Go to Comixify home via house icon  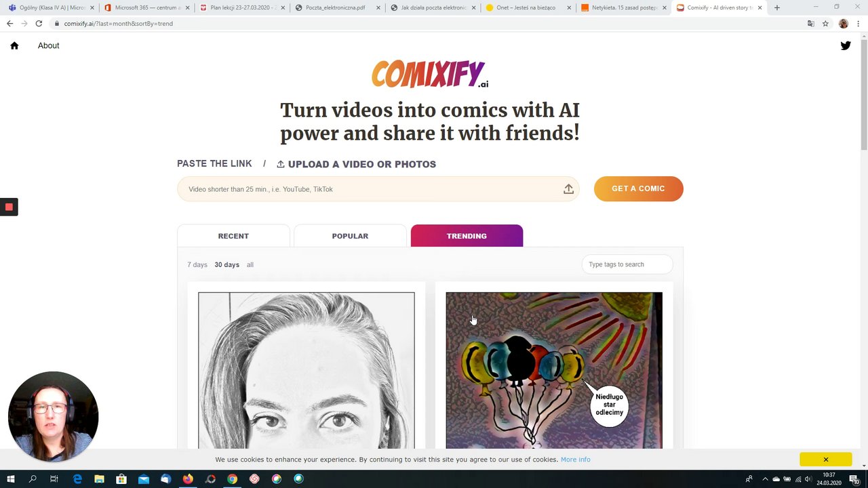click(x=14, y=45)
